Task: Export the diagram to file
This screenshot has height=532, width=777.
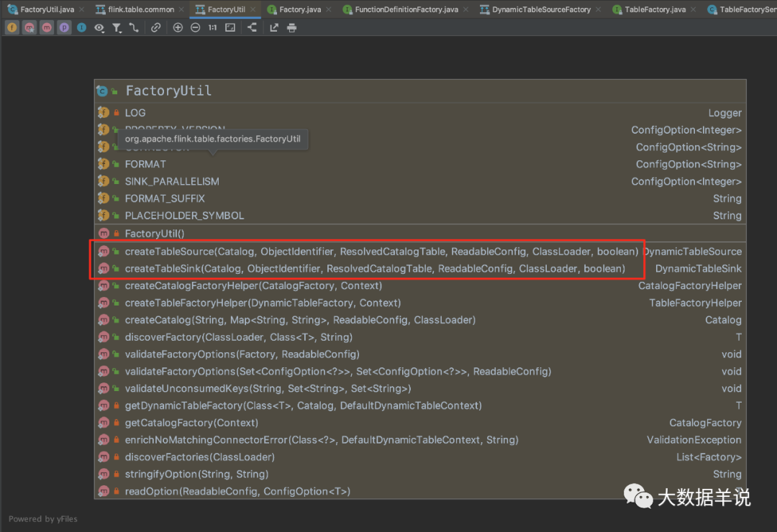Action: pyautogui.click(x=274, y=28)
